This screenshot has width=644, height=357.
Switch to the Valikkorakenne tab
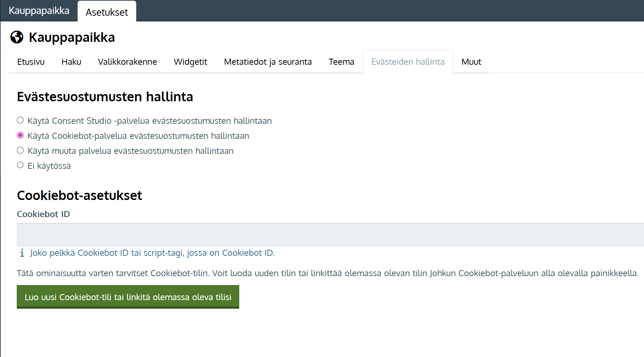pos(127,62)
